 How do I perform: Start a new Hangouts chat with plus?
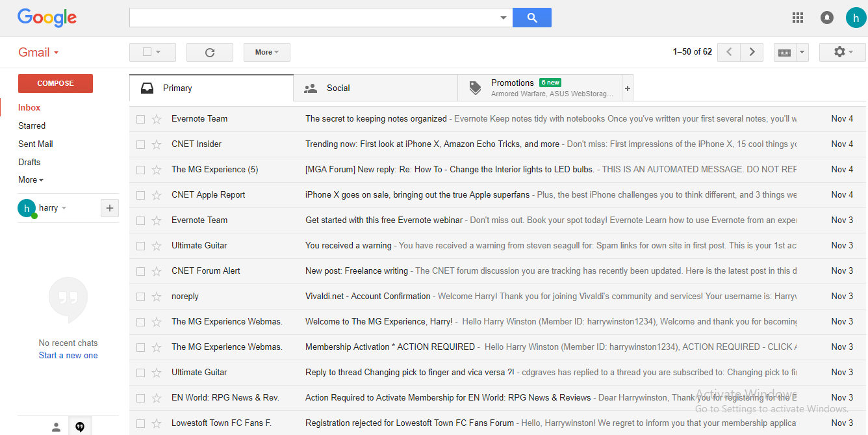[110, 208]
